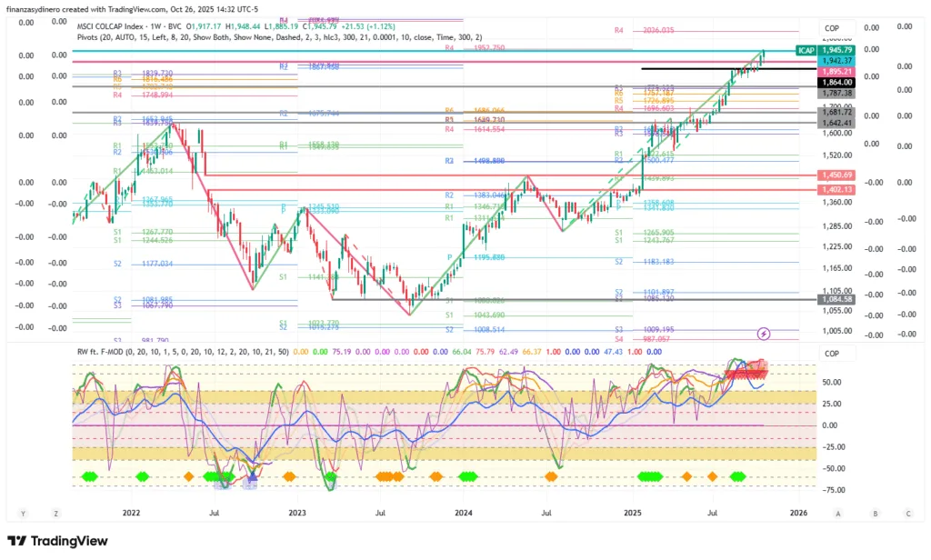Click the A scale button on time axis
This screenshot has width=931, height=560.
844,513
